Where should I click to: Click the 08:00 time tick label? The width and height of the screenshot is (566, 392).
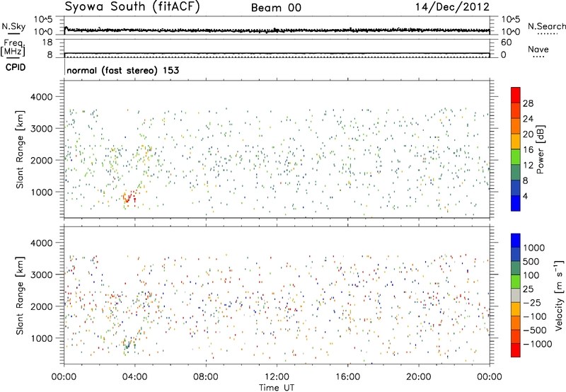click(x=206, y=377)
